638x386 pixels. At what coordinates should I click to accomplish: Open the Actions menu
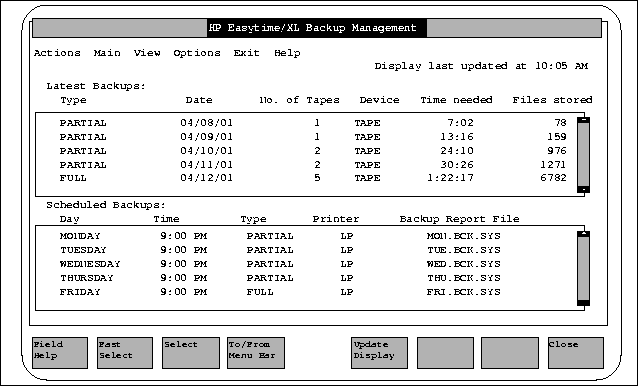[57, 53]
